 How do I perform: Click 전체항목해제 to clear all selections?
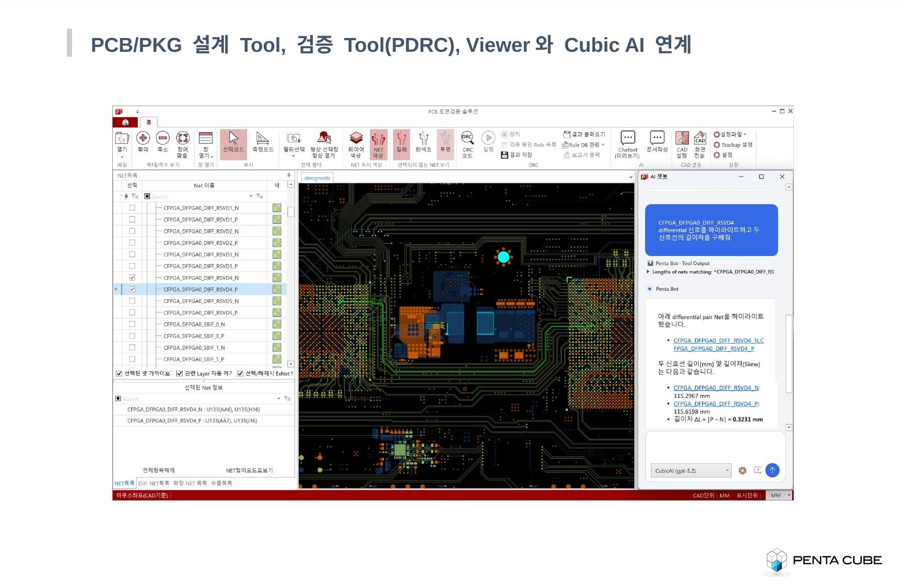[x=159, y=470]
